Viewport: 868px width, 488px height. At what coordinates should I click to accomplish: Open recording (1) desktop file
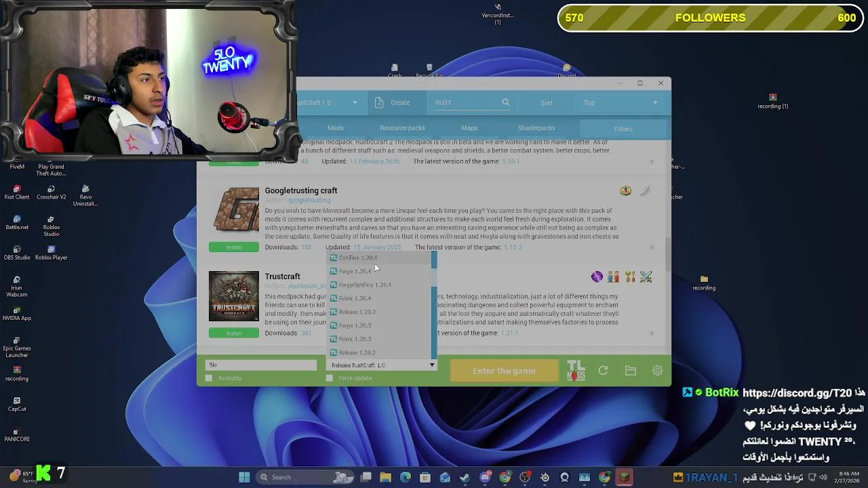point(773,101)
